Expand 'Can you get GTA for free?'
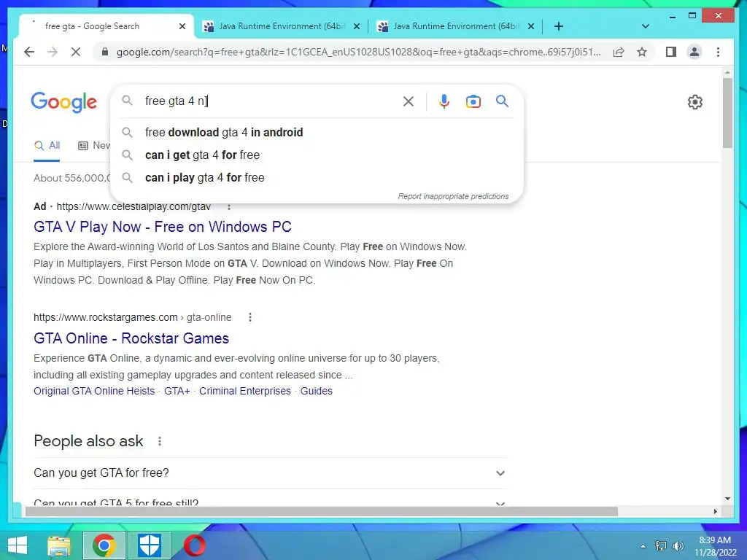 tap(271, 472)
